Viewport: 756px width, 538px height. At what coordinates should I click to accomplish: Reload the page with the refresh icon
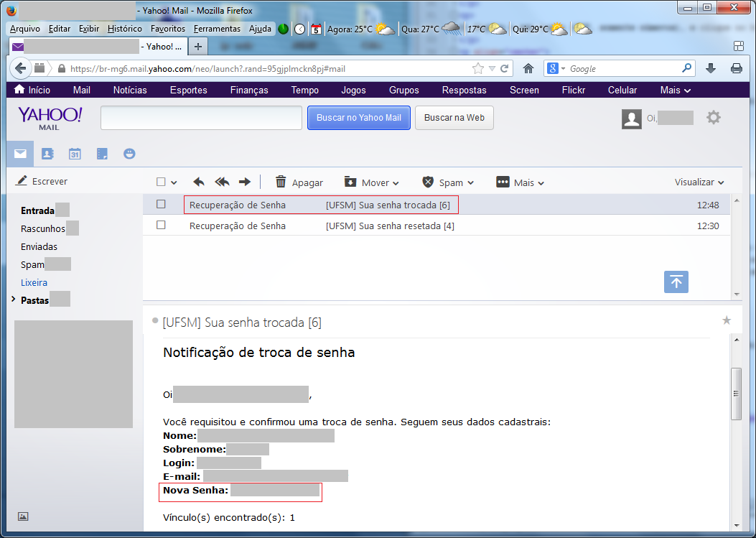pyautogui.click(x=504, y=68)
